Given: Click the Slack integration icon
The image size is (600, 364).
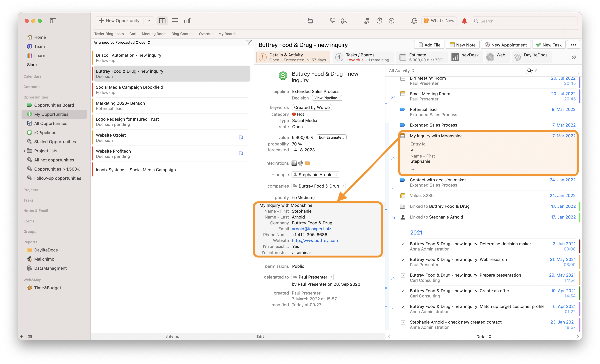Looking at the screenshot, I should click(x=301, y=163).
